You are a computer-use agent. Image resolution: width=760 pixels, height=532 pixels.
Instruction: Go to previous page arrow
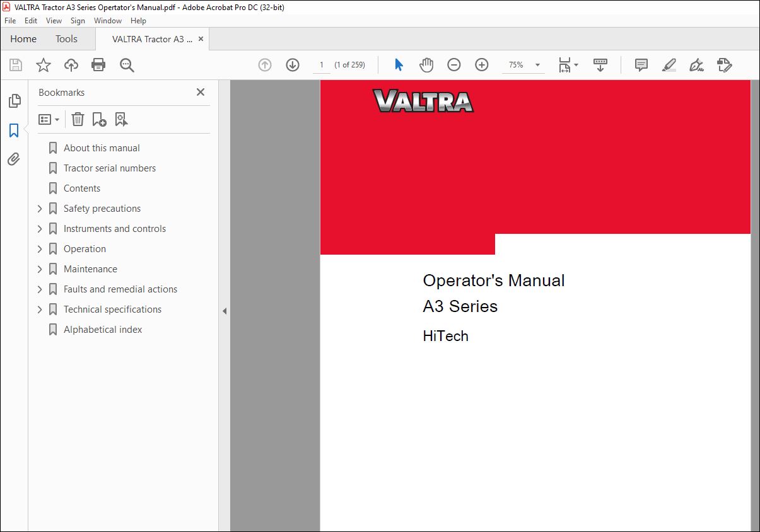[265, 65]
